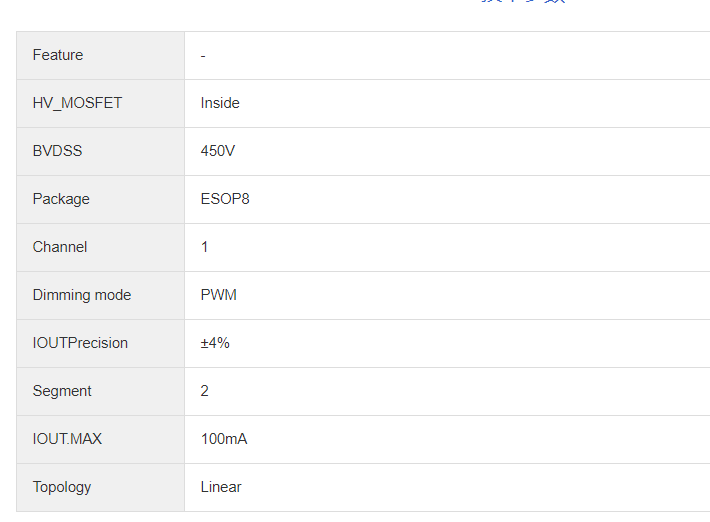Click the PWM value cell
Viewport: 710px width, 522px height.
[x=219, y=295]
